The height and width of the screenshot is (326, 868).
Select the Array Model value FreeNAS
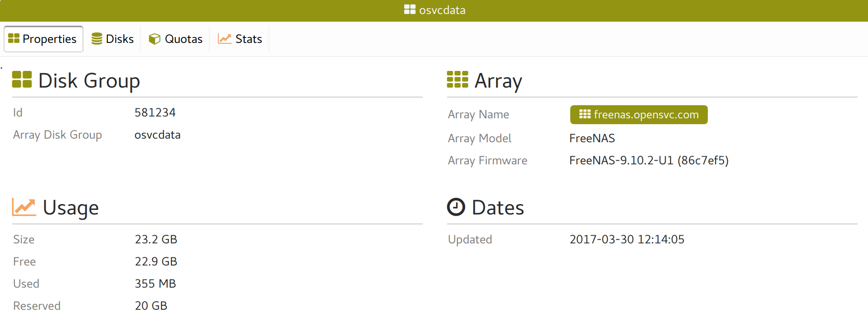click(x=592, y=138)
